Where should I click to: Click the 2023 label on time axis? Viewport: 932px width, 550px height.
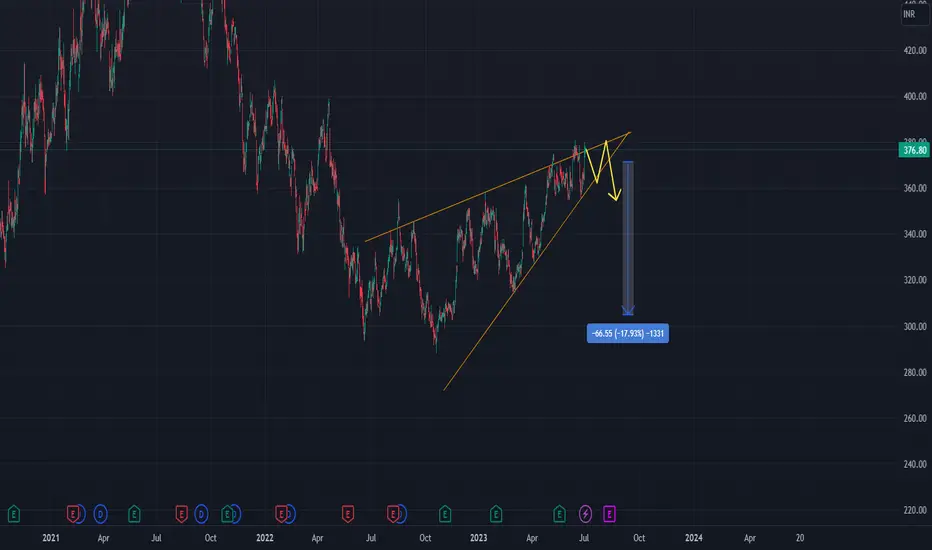coord(478,538)
